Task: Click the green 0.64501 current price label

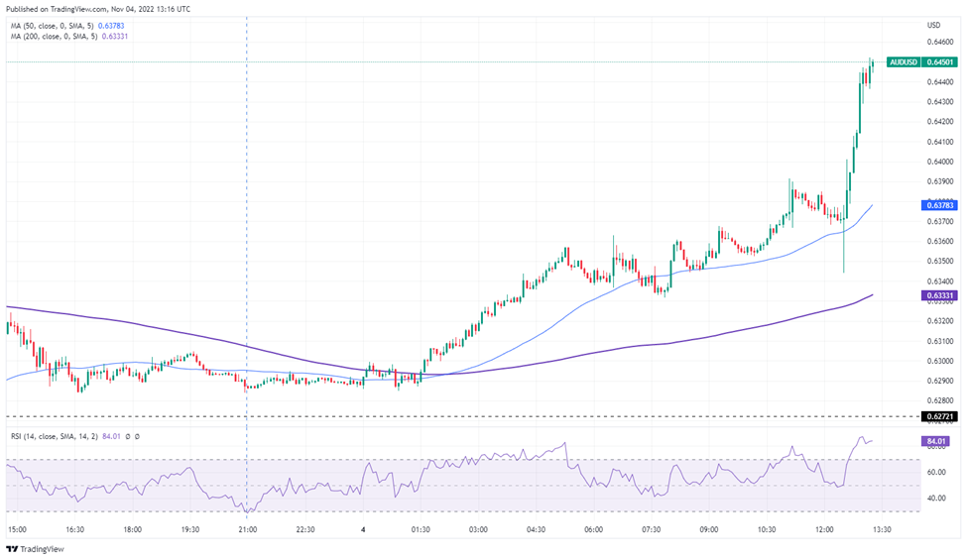Action: click(940, 61)
